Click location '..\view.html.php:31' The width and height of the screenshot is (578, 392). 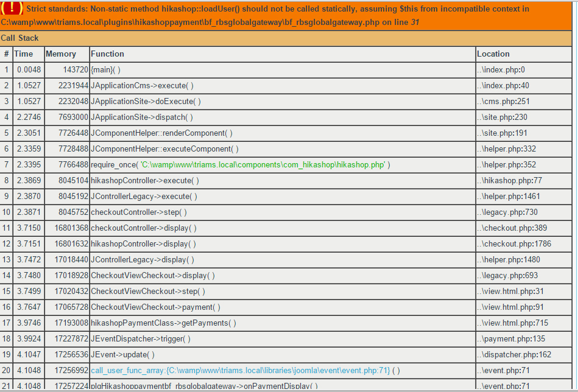point(510,292)
